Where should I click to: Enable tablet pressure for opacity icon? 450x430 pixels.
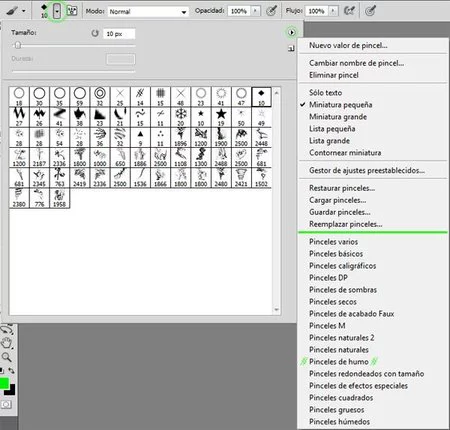272,11
